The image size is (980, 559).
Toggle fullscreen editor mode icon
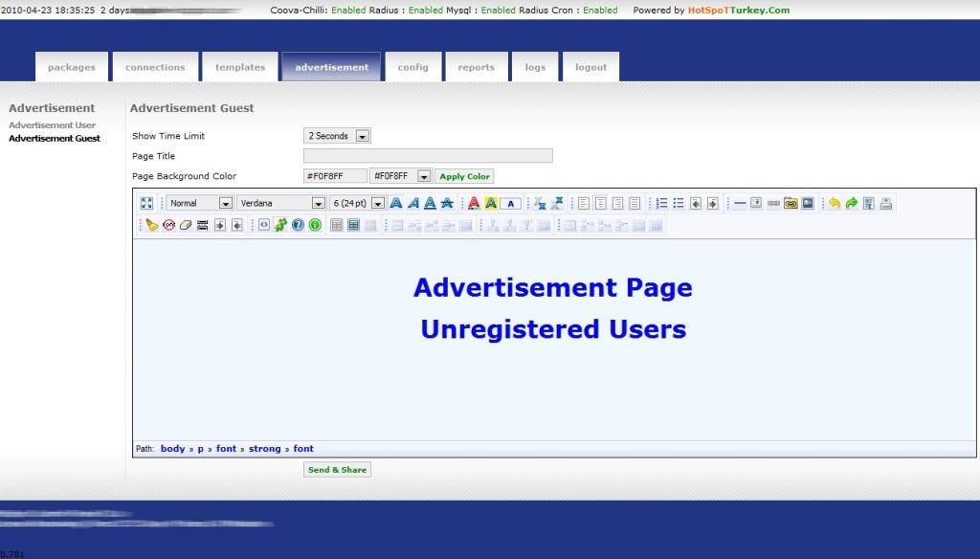click(x=146, y=203)
